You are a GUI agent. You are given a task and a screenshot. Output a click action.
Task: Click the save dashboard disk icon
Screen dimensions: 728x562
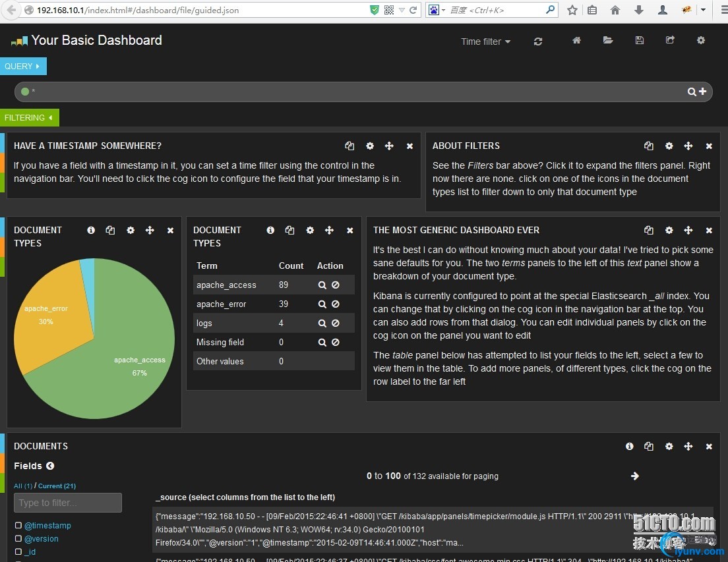point(639,41)
